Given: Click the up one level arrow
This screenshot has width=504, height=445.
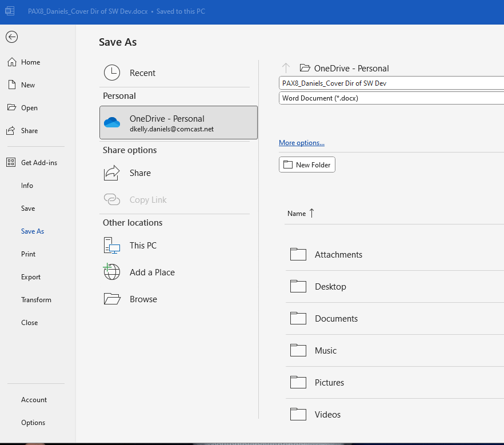Looking at the screenshot, I should pos(286,68).
